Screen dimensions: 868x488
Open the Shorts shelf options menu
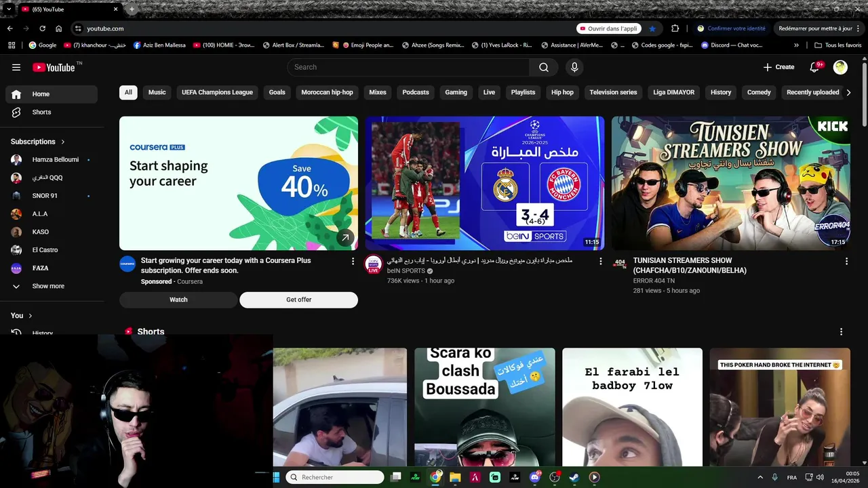(x=841, y=332)
